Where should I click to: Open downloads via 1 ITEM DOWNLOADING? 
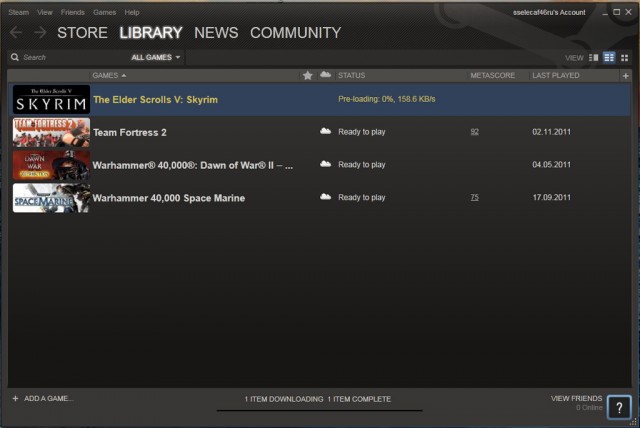pos(284,399)
